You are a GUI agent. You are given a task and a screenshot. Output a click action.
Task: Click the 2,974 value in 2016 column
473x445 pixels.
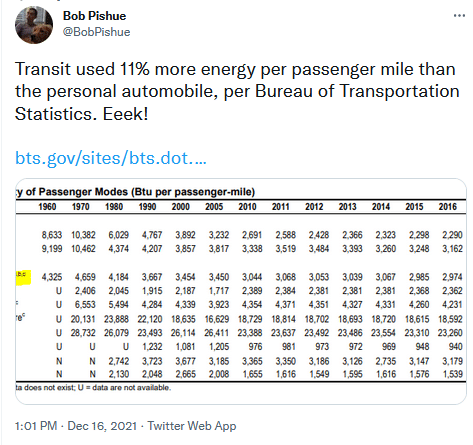coord(452,277)
